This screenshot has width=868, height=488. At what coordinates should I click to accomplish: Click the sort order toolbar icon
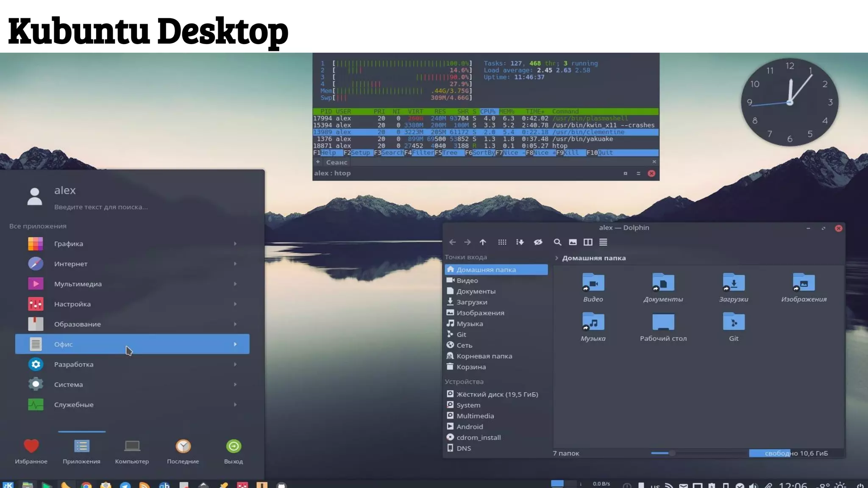pos(520,242)
